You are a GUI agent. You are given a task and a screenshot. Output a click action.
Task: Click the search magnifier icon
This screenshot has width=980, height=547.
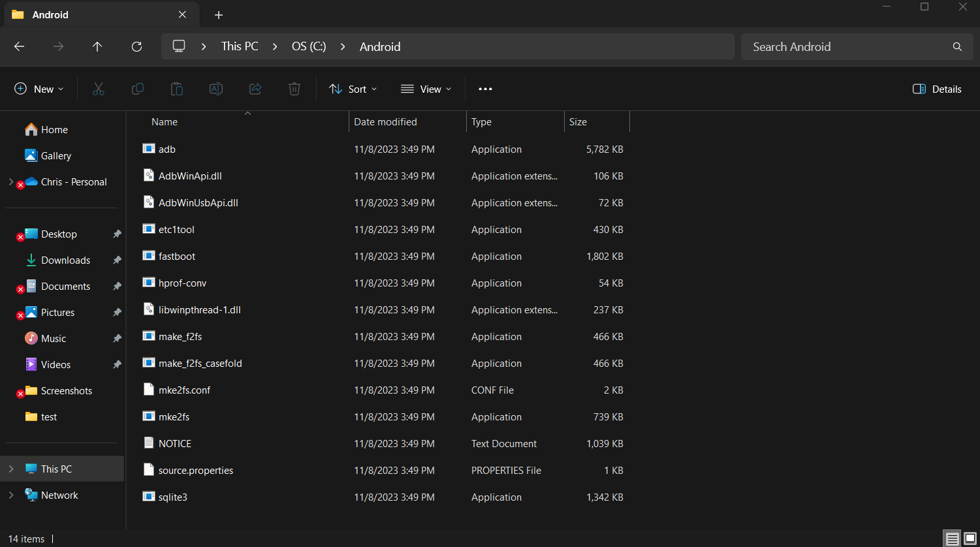[x=957, y=46]
